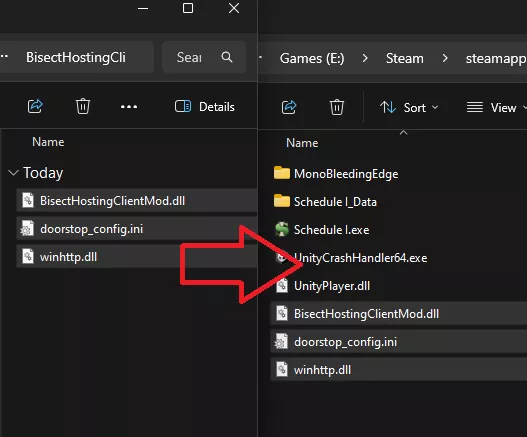Click doorstop_config.ini gear icon in right window

pyautogui.click(x=281, y=341)
